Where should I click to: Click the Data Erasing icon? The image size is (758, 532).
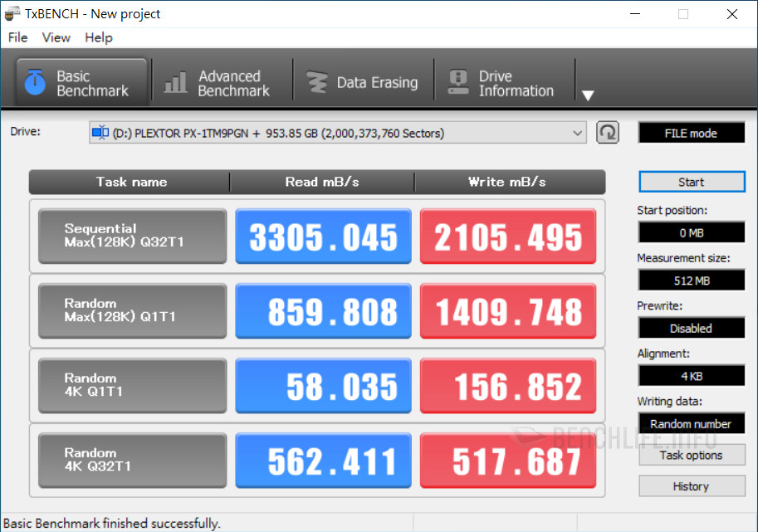(x=316, y=83)
